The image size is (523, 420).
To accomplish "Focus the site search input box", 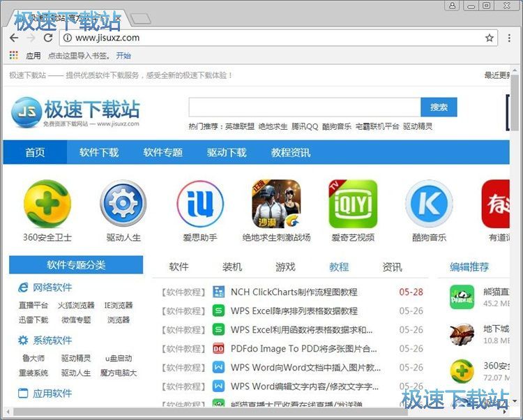I will (x=304, y=107).
